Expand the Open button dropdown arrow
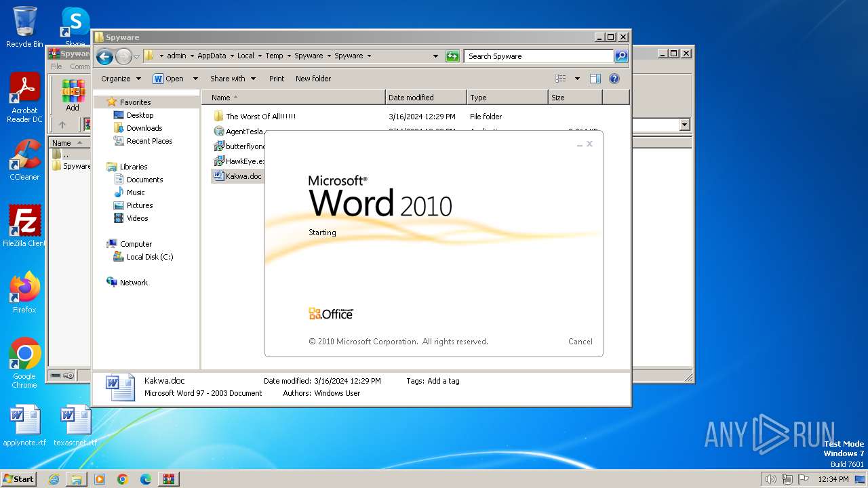This screenshot has height=488, width=868. [x=195, y=79]
